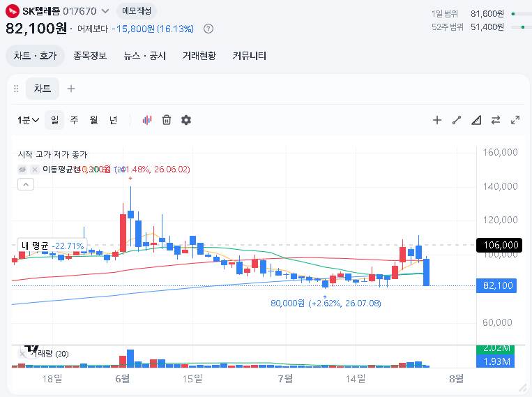Screen dimensions: 532x397
Task: Switch to the 종목정보 tab
Action: pyautogui.click(x=90, y=56)
